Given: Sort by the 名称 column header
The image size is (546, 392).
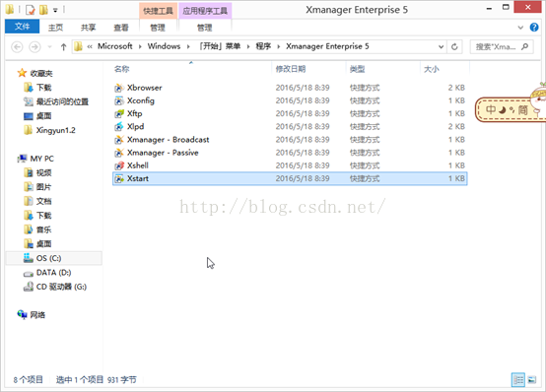Looking at the screenshot, I should [x=122, y=69].
